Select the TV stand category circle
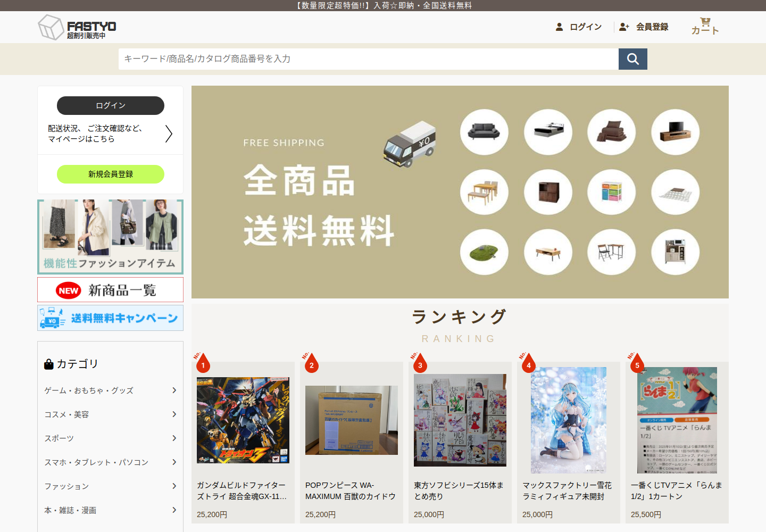The width and height of the screenshot is (766, 532). [676, 132]
